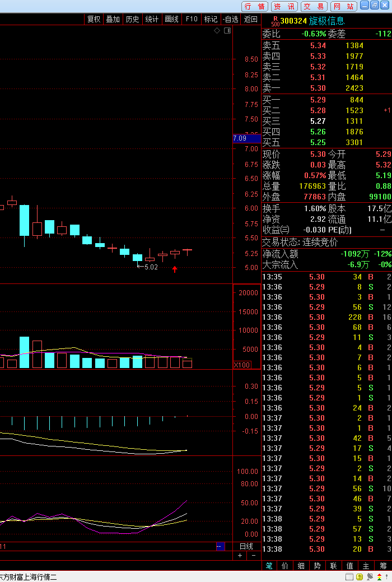Click the satellite dish icon in status bar

point(370,577)
